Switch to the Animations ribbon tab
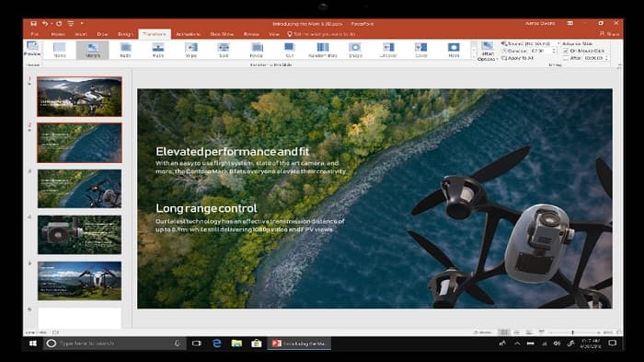This screenshot has width=644, height=362. click(188, 34)
